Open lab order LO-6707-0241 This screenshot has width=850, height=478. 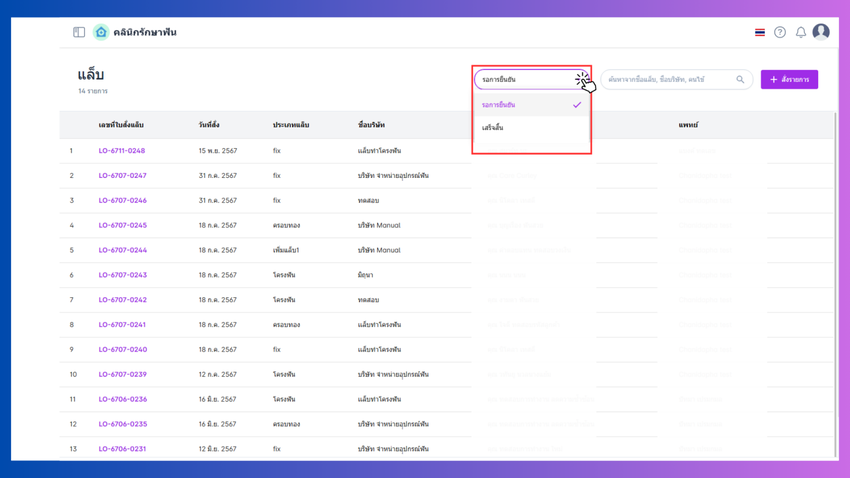click(122, 325)
